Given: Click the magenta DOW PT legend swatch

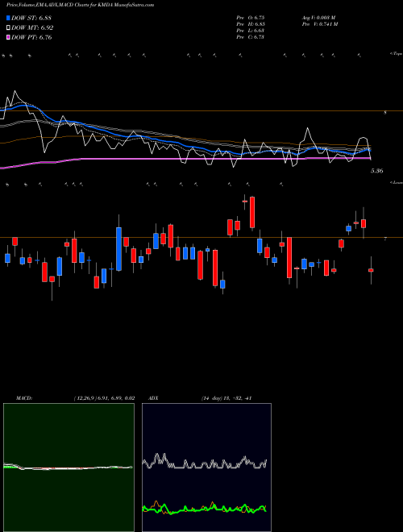Looking at the screenshot, I should pos(8,37).
